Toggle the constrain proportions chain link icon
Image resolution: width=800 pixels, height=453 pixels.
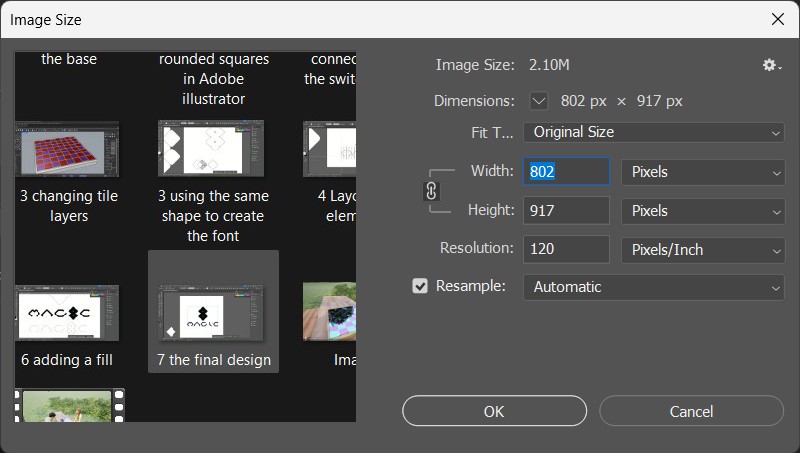click(432, 190)
